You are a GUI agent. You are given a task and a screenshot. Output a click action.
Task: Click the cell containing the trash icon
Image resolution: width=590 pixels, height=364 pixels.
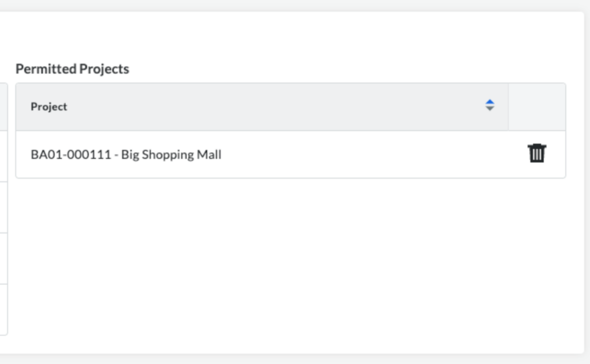coord(537,154)
